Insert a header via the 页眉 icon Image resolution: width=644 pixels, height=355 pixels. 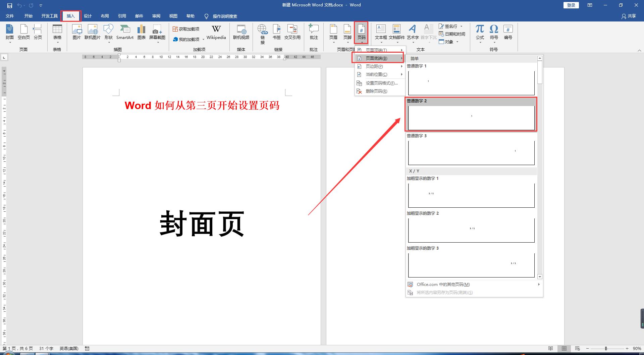coord(333,33)
